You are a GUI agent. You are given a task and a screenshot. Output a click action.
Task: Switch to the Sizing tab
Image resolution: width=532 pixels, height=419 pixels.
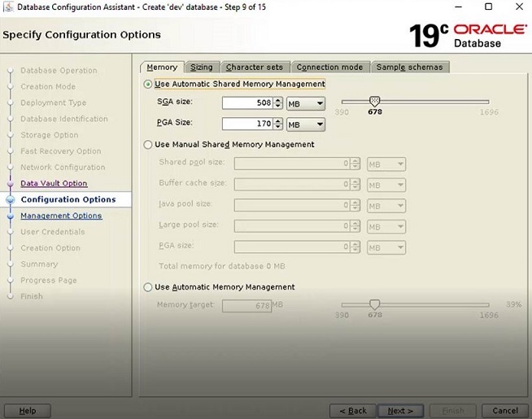coord(202,68)
